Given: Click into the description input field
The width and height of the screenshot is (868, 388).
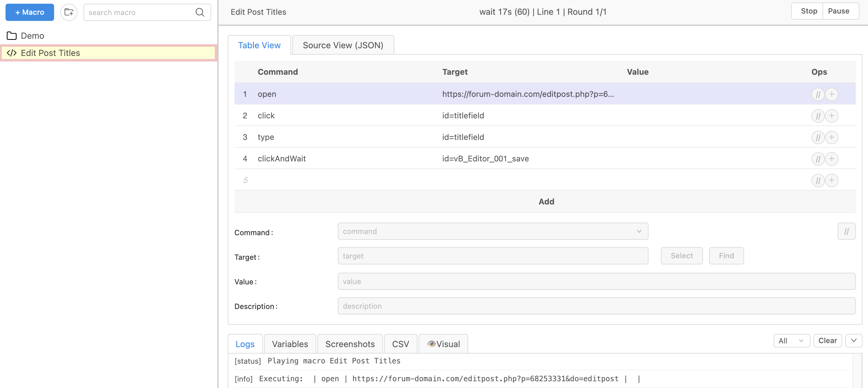Looking at the screenshot, I should point(596,306).
